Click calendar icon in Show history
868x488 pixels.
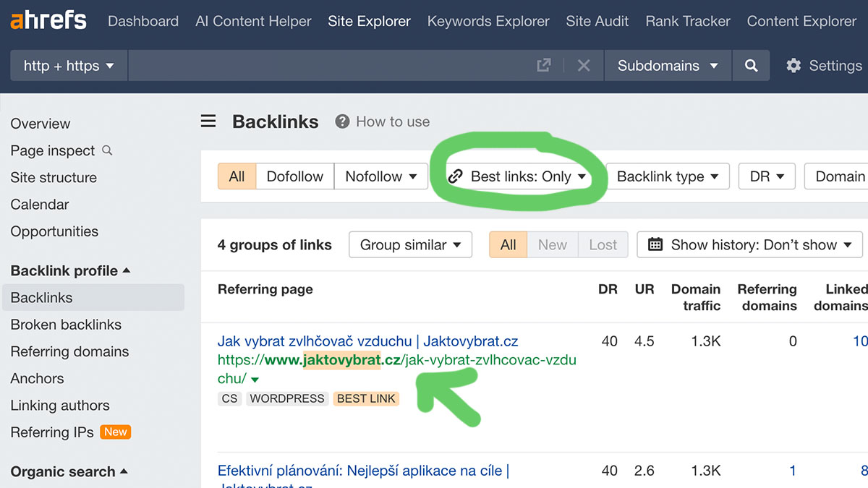pyautogui.click(x=655, y=245)
